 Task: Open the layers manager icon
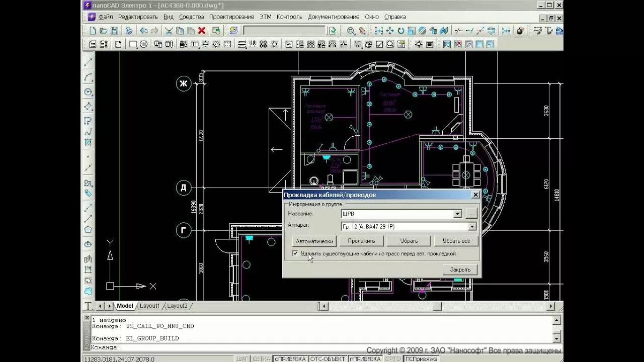pyautogui.click(x=233, y=31)
